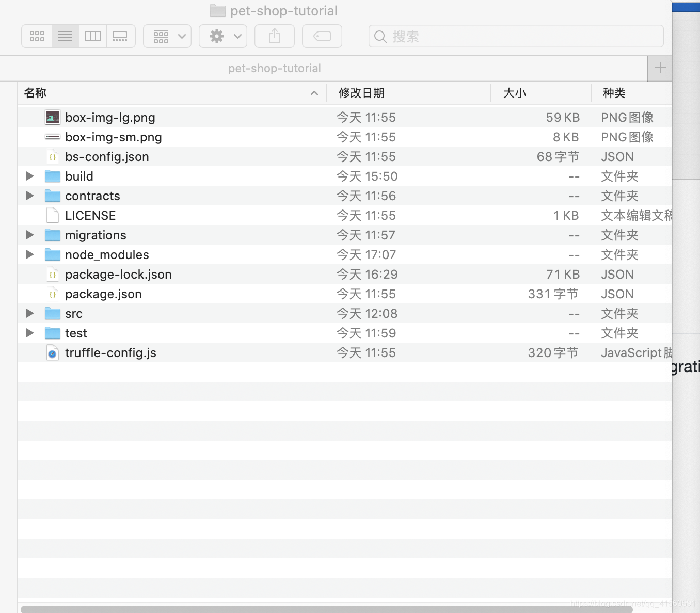Expand the migrations folder
This screenshot has width=700, height=613.
click(x=30, y=235)
